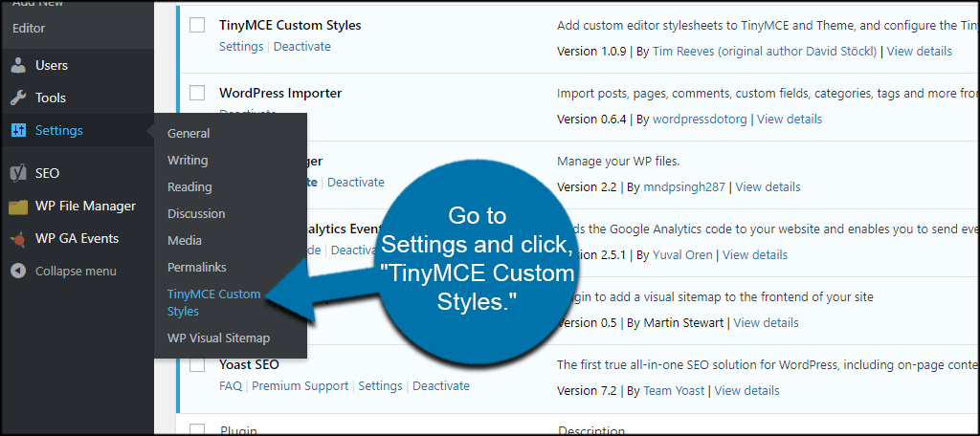This screenshot has width=980, height=436.
Task: Click the Collapse menu arrow icon
Action: (x=19, y=272)
